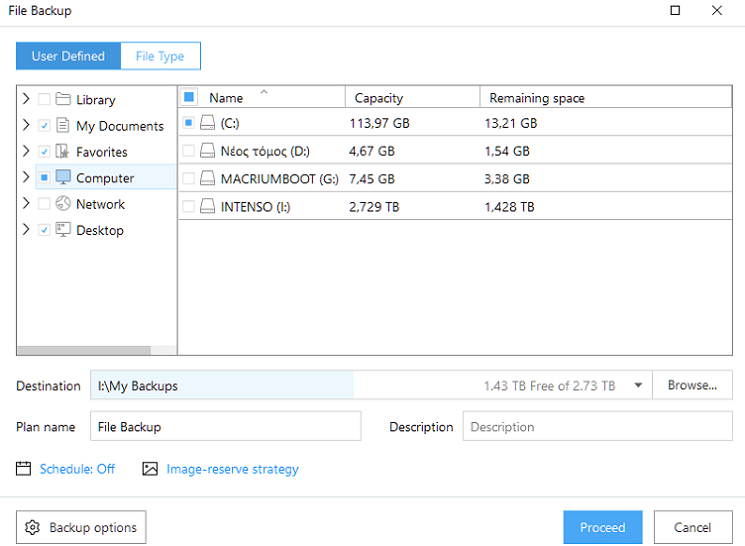Expand the Computer tree node
Viewport: 745px width, 546px height.
click(x=26, y=178)
